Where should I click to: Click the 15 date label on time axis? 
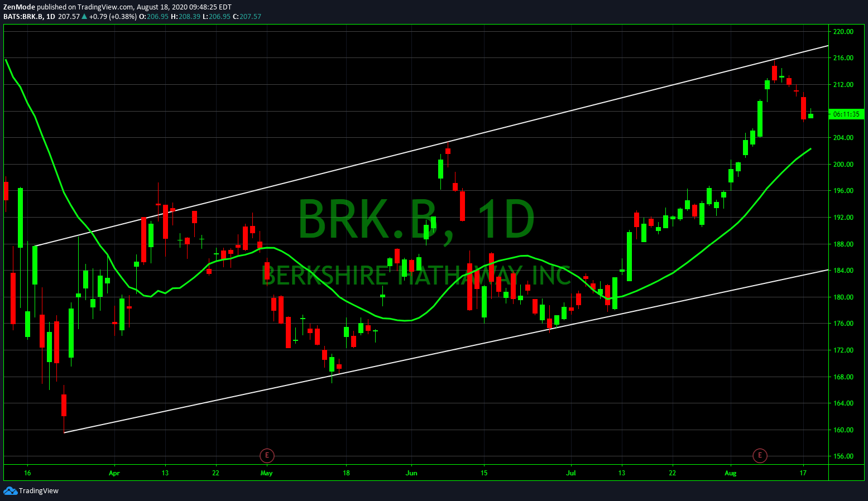tap(484, 473)
